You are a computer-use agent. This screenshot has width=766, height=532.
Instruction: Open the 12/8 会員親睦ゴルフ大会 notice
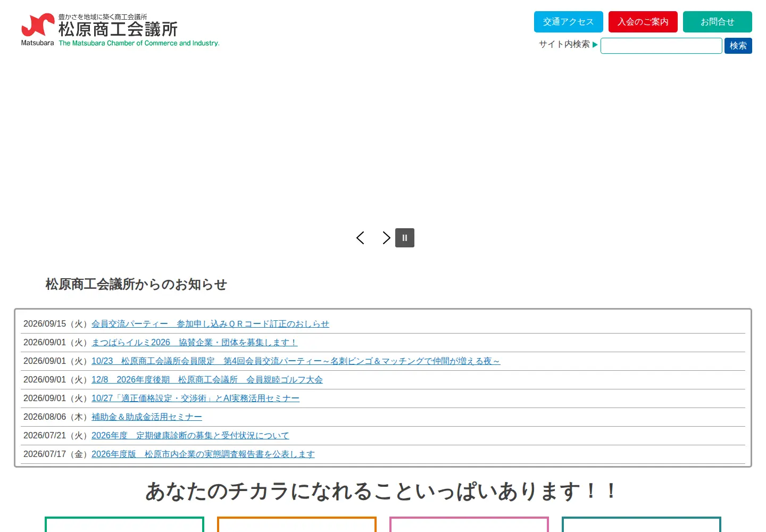point(207,380)
